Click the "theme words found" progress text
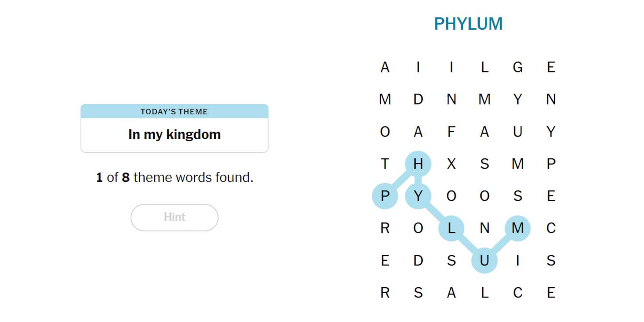 point(174,178)
